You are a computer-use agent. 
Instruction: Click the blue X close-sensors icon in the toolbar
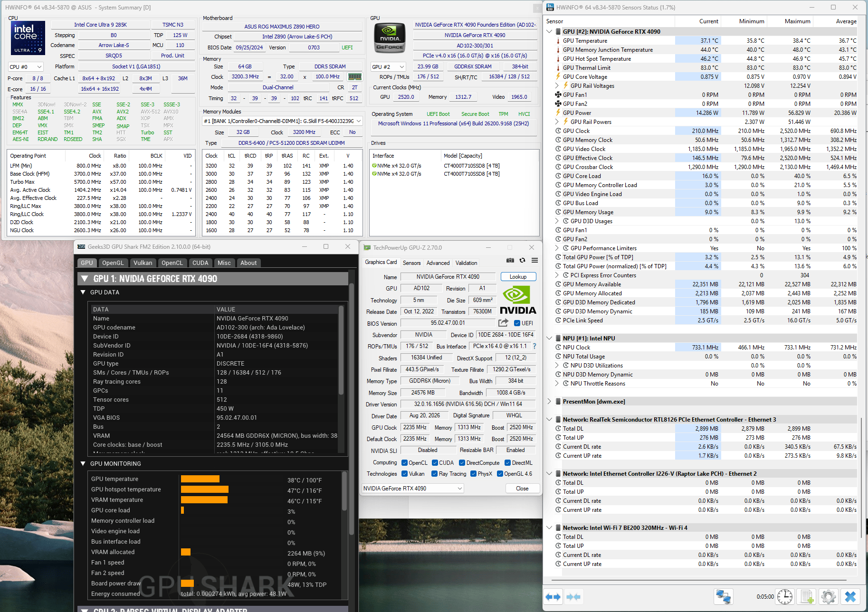click(850, 597)
